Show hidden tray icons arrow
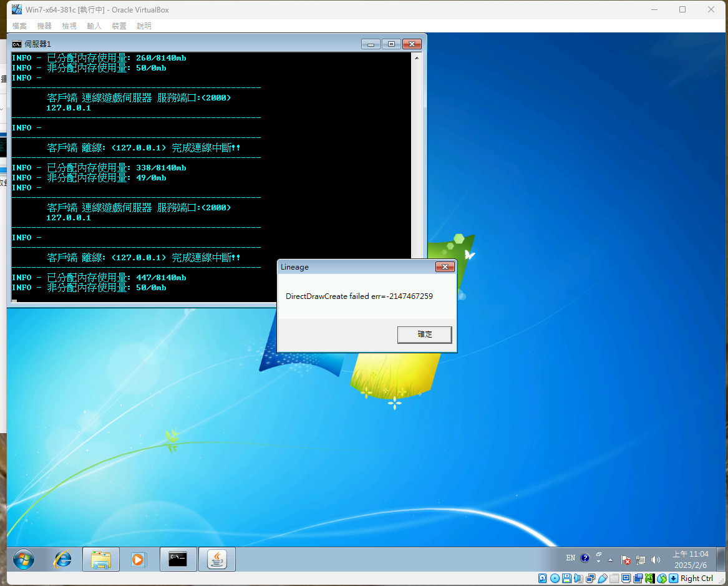 (x=610, y=560)
